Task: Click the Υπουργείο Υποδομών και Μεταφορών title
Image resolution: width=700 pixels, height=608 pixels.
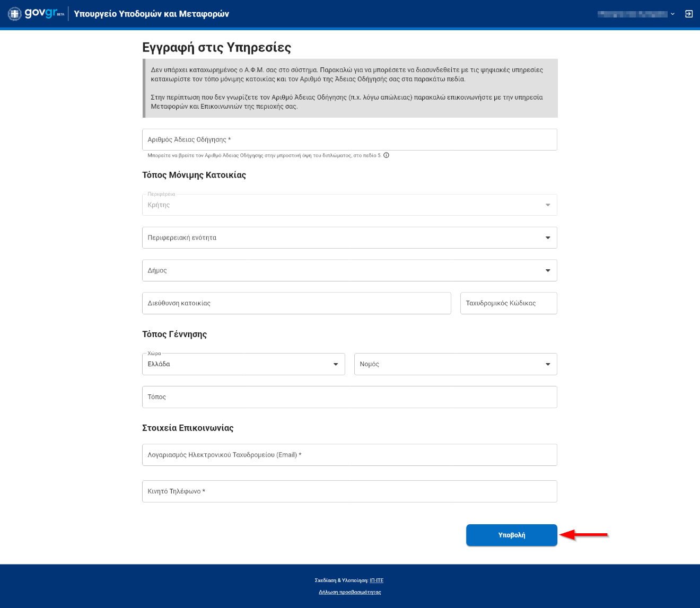Action: [x=151, y=14]
